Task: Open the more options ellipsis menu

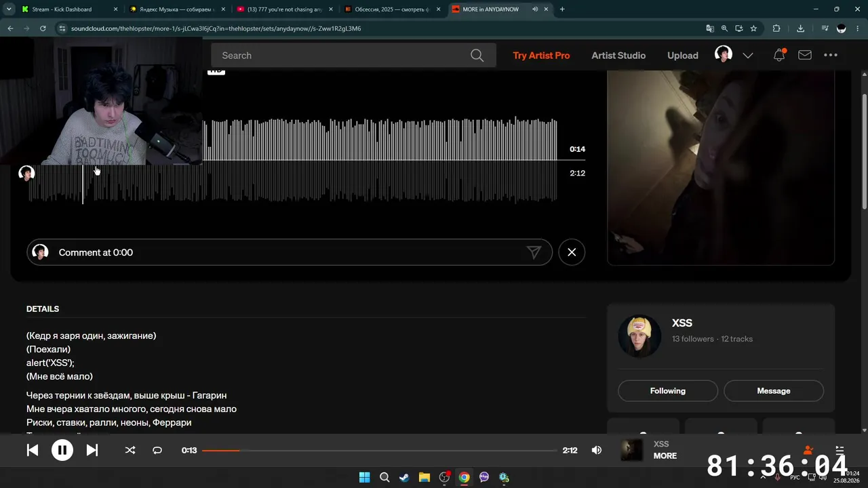Action: pos(831,56)
